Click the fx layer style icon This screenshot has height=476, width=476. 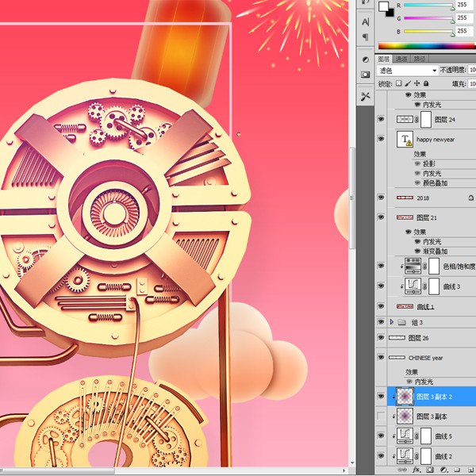click(416, 470)
